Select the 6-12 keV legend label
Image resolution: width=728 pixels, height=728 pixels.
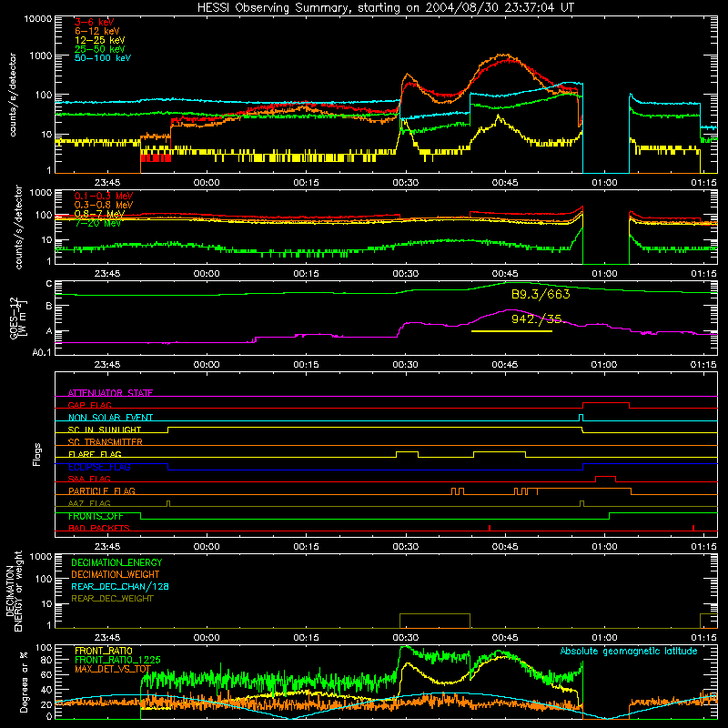97,31
